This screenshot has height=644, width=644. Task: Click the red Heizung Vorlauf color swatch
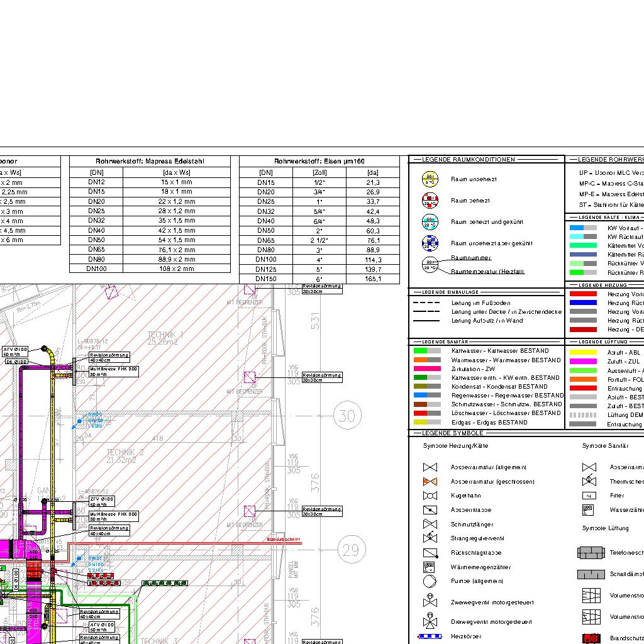click(582, 294)
